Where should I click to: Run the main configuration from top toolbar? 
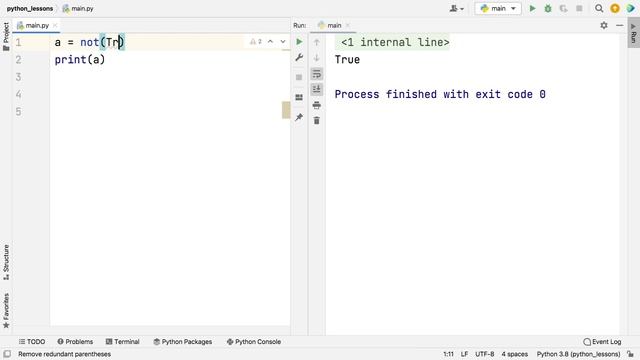[x=532, y=8]
